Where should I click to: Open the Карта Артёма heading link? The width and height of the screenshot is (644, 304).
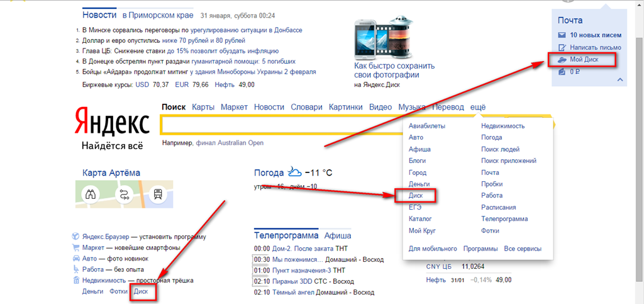coord(111,172)
